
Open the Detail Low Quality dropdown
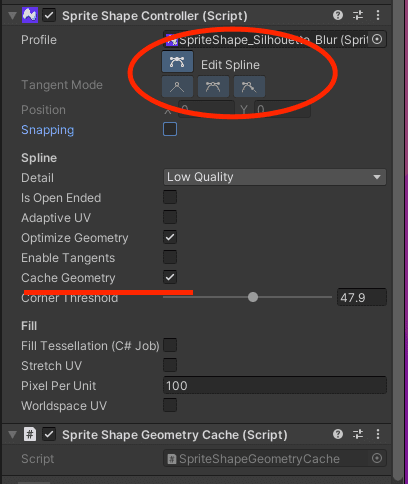(275, 177)
